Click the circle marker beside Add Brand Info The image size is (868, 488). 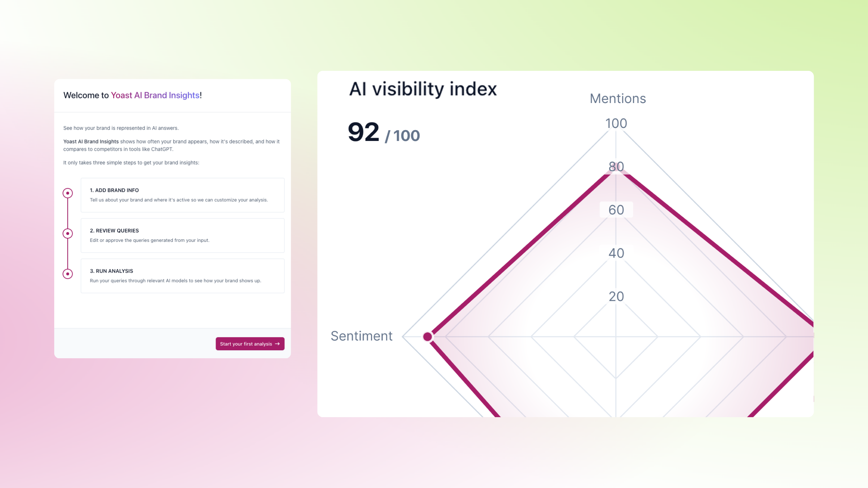[68, 193]
